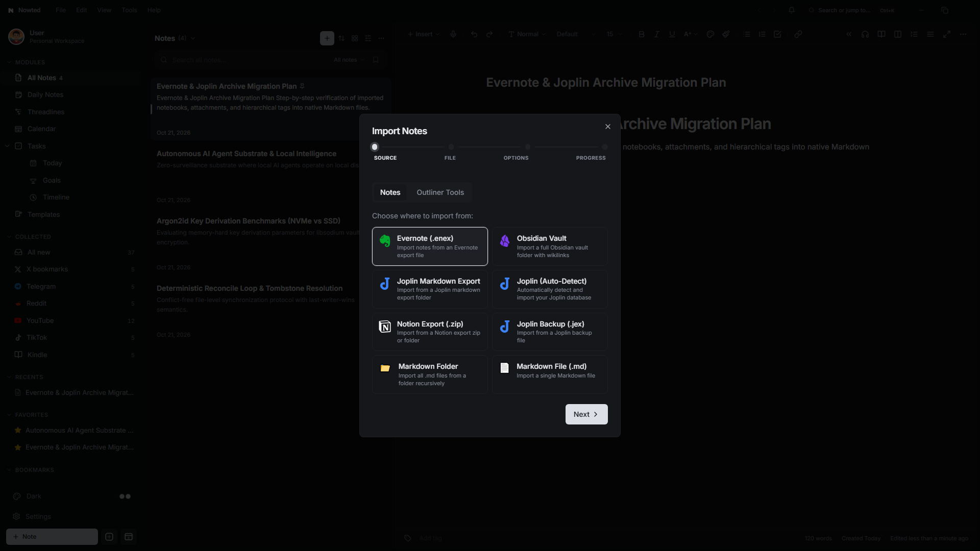The width and height of the screenshot is (980, 551).
Task: Open the Tools menu
Action: coord(129,10)
